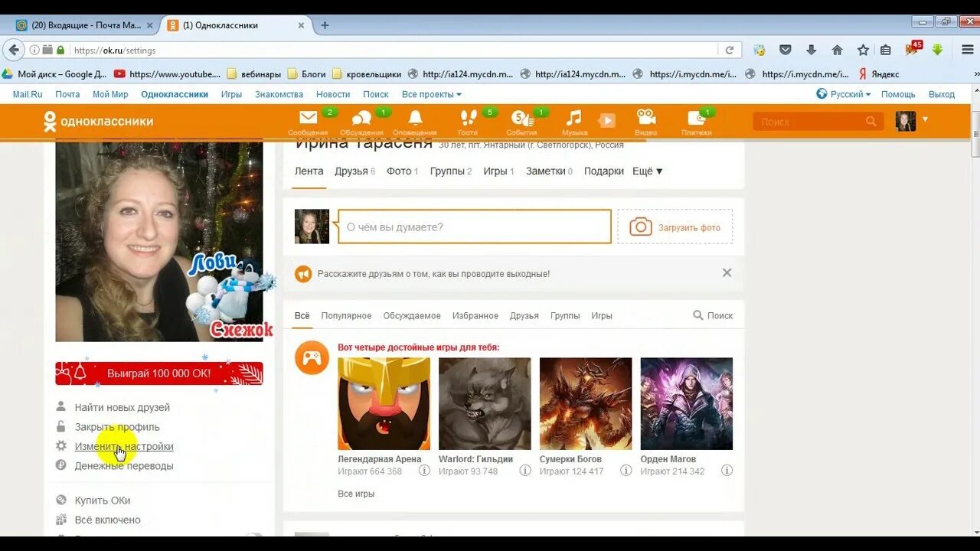Click Найти новых друзей link
Image resolution: width=980 pixels, height=551 pixels.
[x=122, y=408]
